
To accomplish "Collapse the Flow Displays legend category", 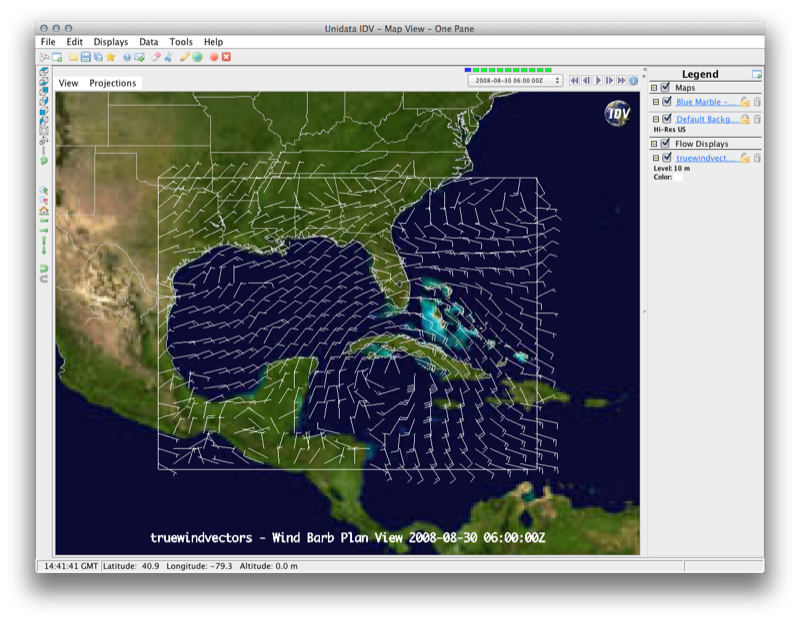I will tap(655, 144).
